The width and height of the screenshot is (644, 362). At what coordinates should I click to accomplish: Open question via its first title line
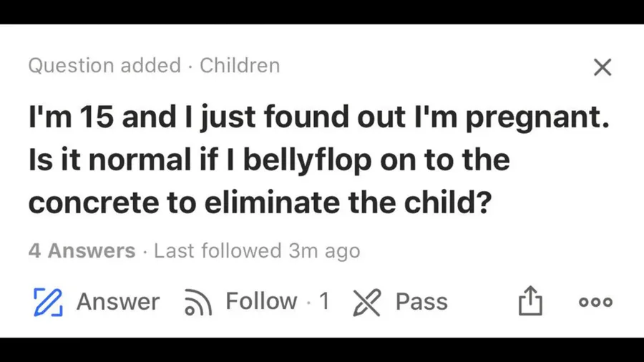[318, 117]
